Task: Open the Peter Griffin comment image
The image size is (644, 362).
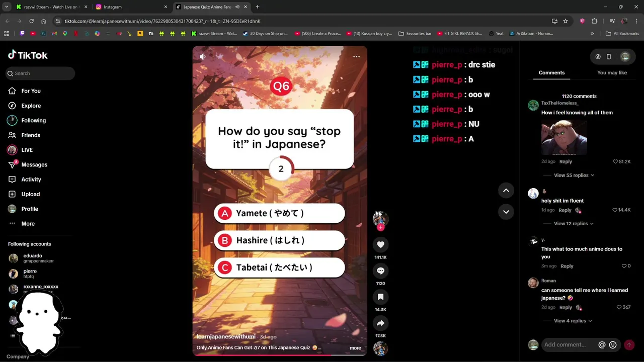Action: tap(564, 137)
